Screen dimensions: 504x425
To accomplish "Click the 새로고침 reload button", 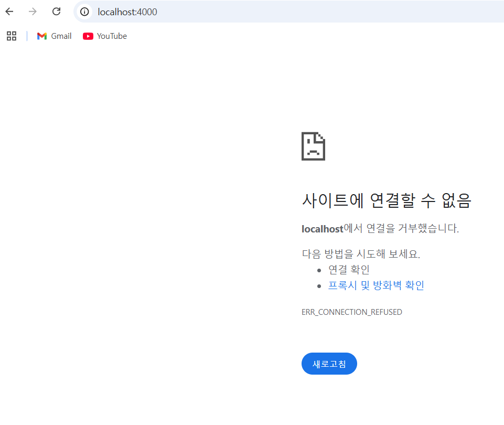I will click(x=329, y=364).
